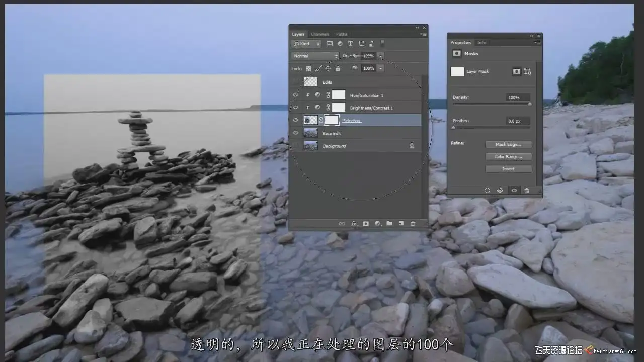644x362 pixels.
Task: Click the Masks icon in Properties header
Action: 457,53
